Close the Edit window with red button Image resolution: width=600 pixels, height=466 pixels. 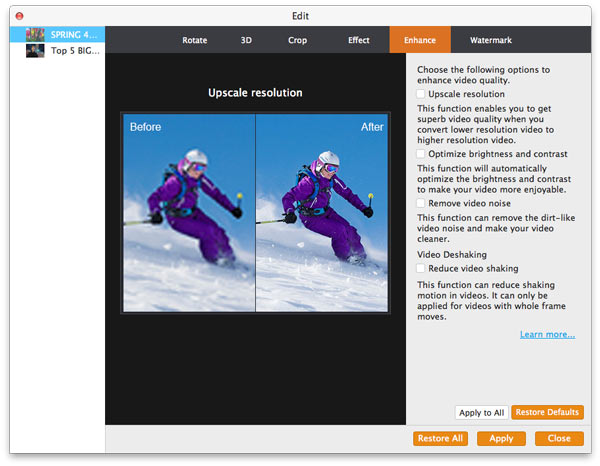[19, 16]
